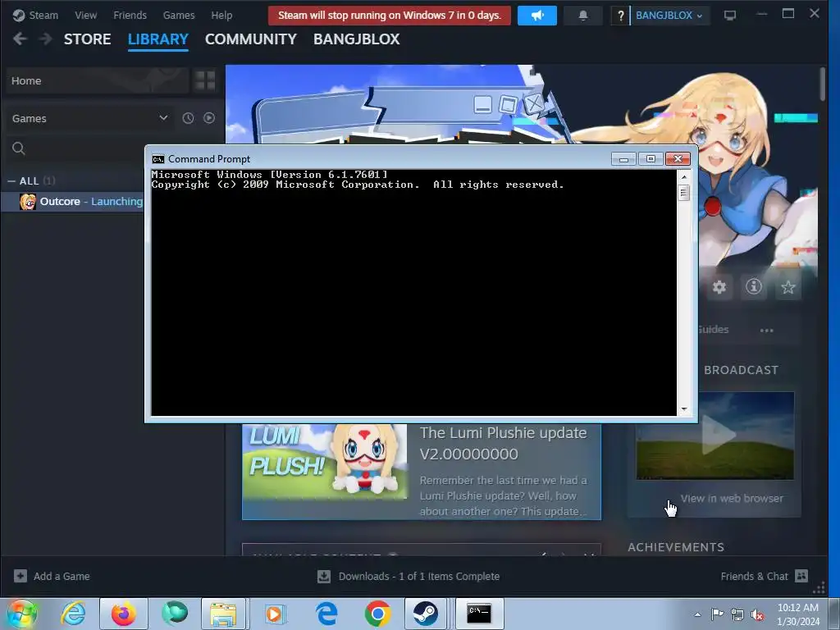Viewport: 840px width, 630px height.
Task: Favorite Outcore with the star icon
Action: (788, 287)
